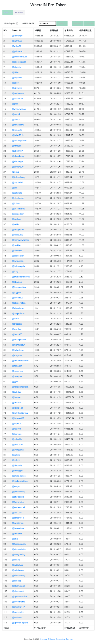96x644 pixels.
Task: Open @annabellenoelle profile link
Action: (x=20, y=361)
